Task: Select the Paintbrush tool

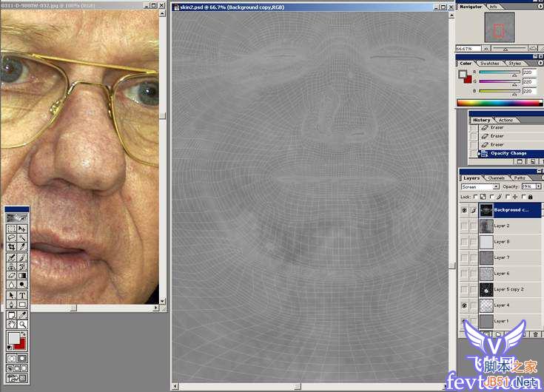Action: click(x=22, y=257)
